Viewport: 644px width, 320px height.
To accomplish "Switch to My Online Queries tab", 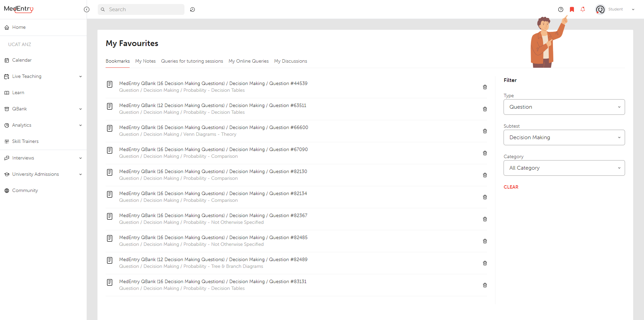I will point(249,61).
